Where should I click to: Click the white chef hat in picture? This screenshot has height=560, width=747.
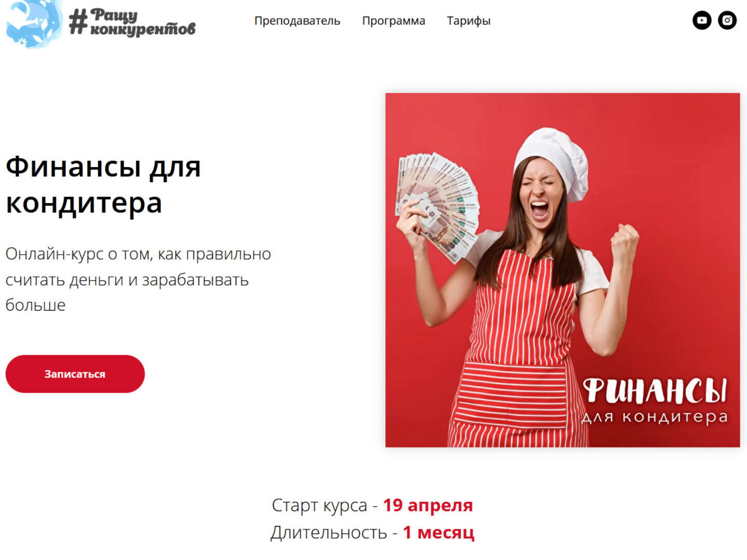coord(553,161)
